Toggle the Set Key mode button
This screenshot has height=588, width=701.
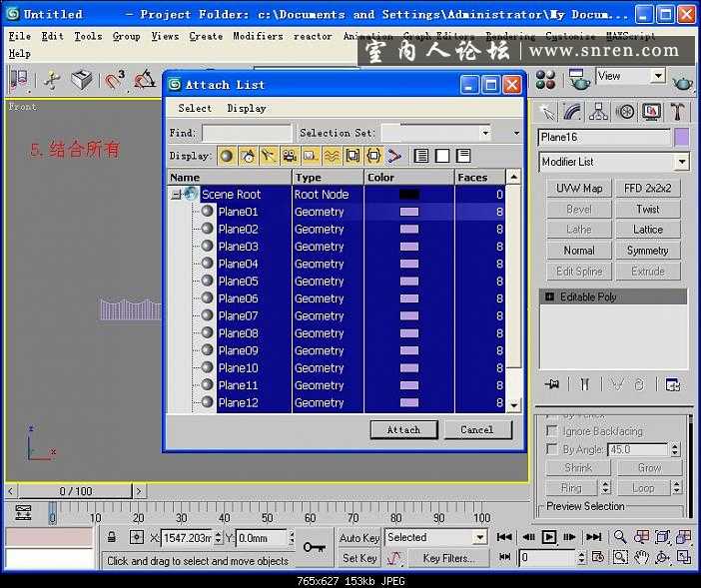pyautogui.click(x=359, y=558)
